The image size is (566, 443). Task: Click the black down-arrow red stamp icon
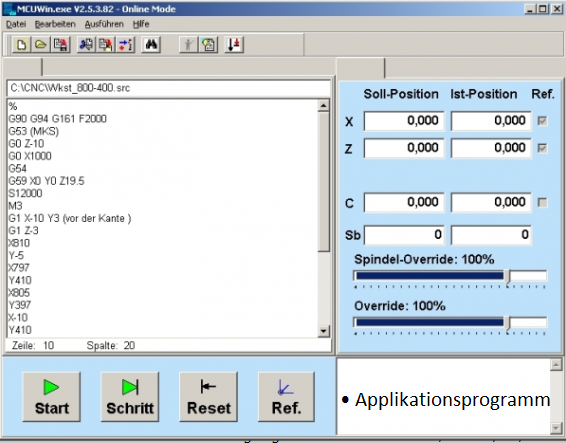234,45
